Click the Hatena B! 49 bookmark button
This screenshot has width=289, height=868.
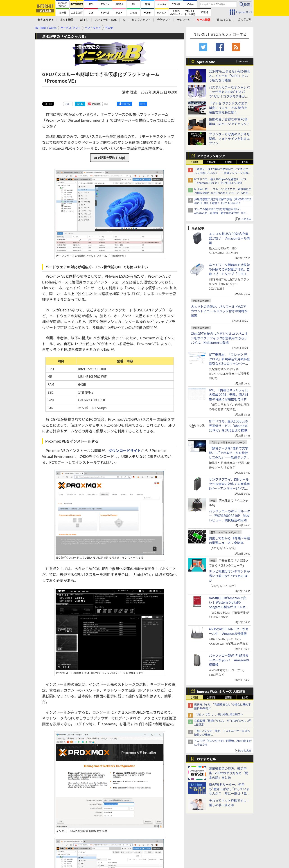tap(80, 104)
